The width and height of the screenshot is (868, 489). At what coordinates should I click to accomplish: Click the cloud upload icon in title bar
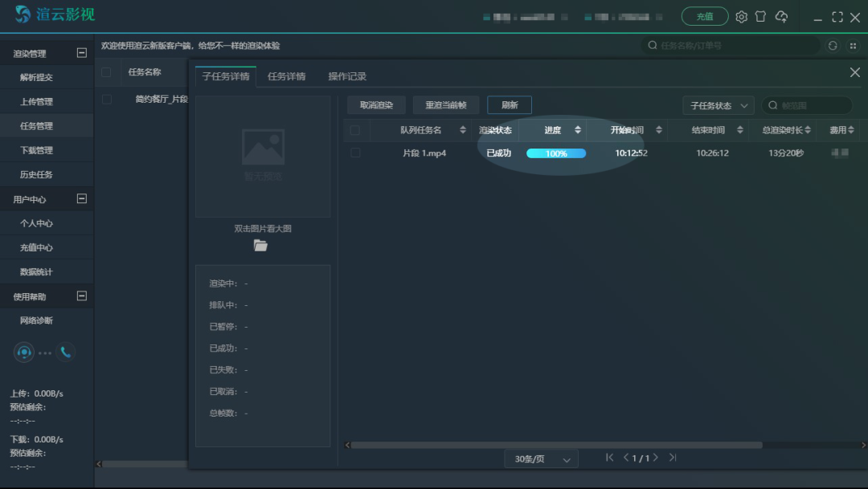(x=781, y=17)
